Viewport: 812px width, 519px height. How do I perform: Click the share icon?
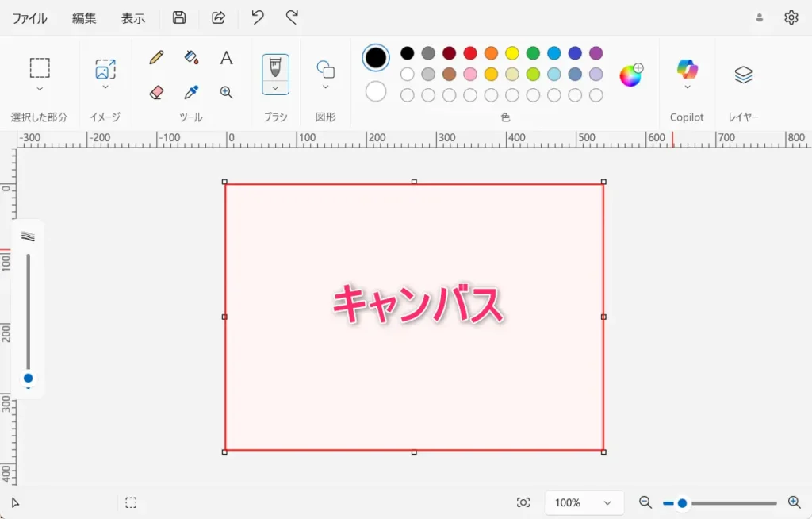click(218, 17)
